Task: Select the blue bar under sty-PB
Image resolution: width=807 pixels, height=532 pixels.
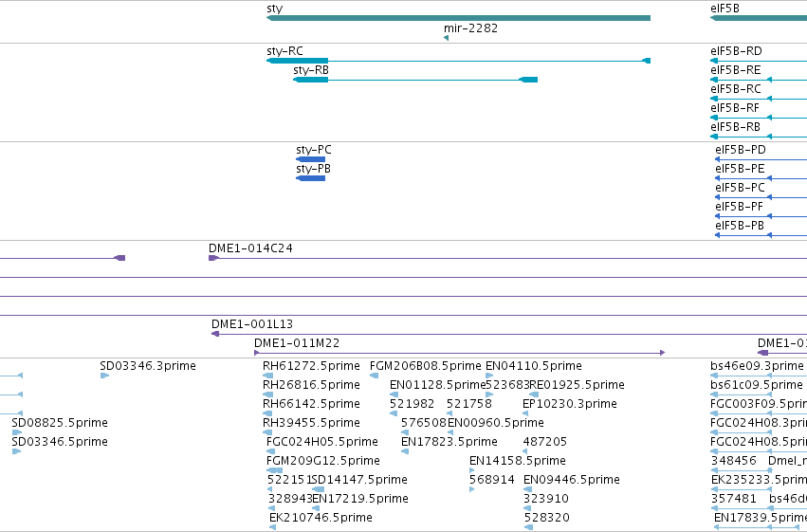Action: tap(310, 178)
